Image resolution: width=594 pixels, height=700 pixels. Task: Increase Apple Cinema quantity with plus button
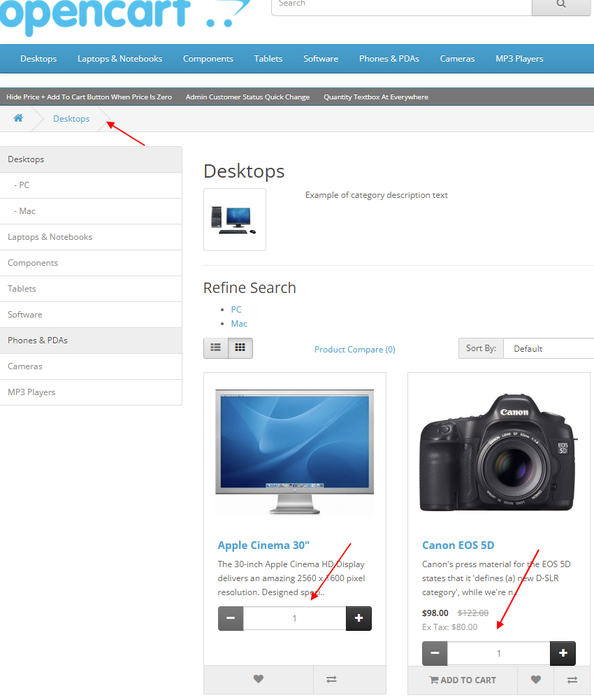click(358, 618)
